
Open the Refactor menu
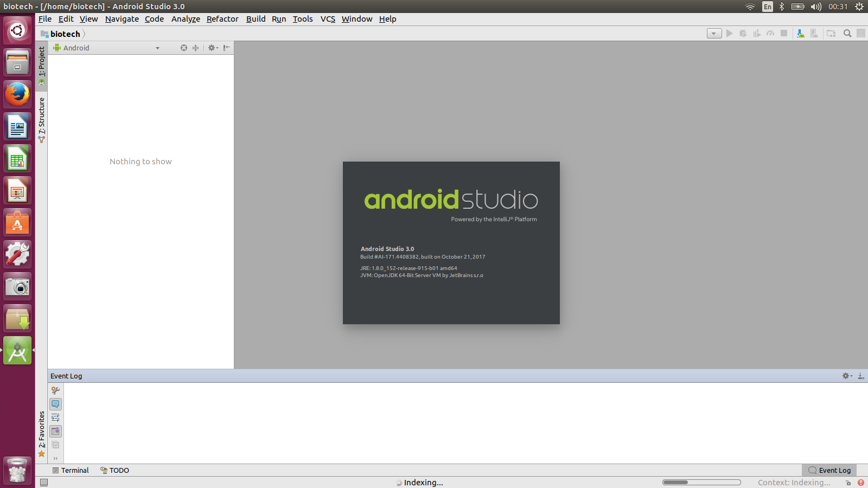tap(222, 19)
